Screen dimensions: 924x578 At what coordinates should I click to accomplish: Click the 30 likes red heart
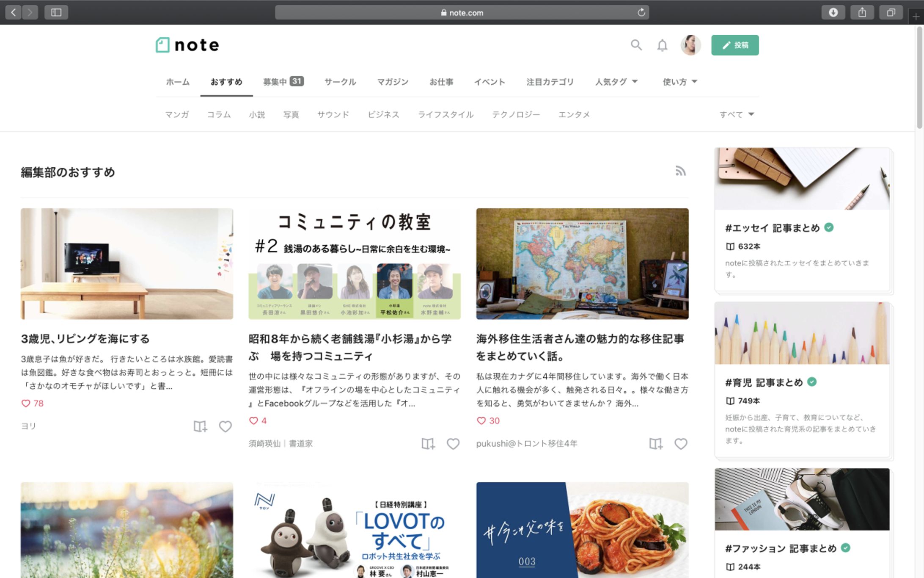[x=481, y=421]
